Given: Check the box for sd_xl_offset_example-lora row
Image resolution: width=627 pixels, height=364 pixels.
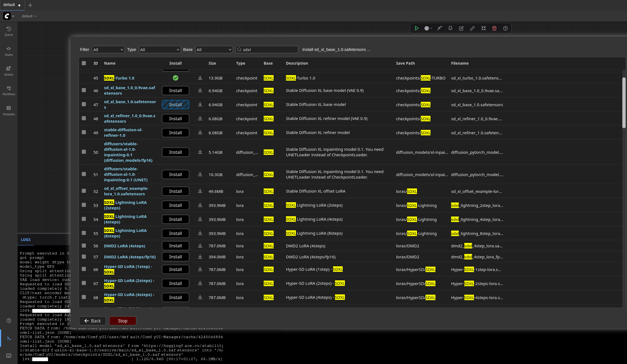Looking at the screenshot, I should 84,191.
